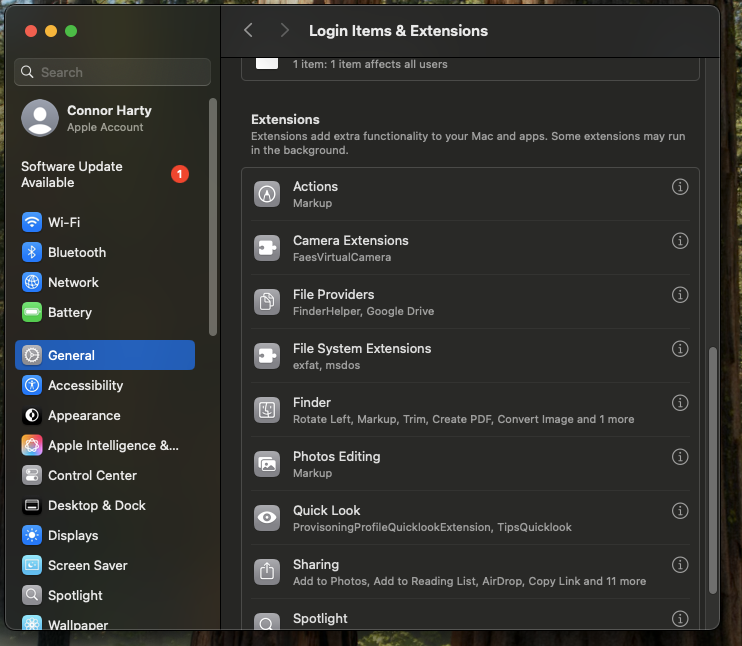
Task: Click the Battery icon in sidebar
Action: pos(32,312)
